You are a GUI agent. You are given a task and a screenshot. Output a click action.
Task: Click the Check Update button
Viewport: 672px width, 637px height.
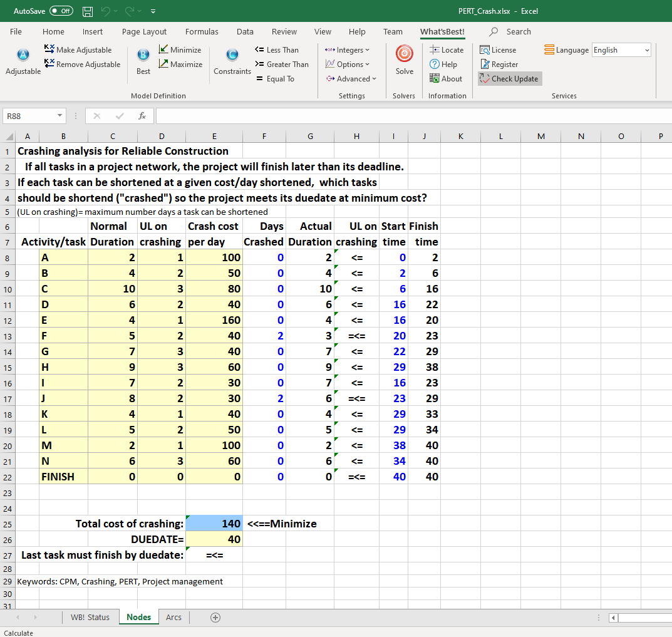[509, 79]
